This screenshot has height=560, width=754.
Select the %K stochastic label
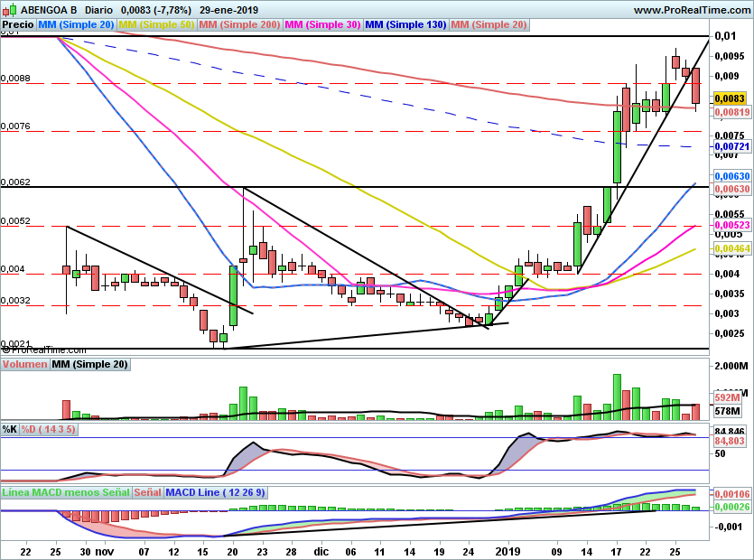(x=10, y=429)
